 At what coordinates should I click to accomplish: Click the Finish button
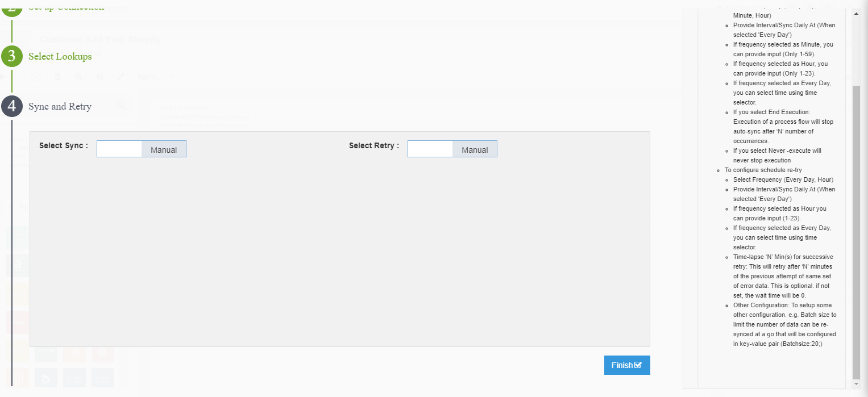coord(626,365)
